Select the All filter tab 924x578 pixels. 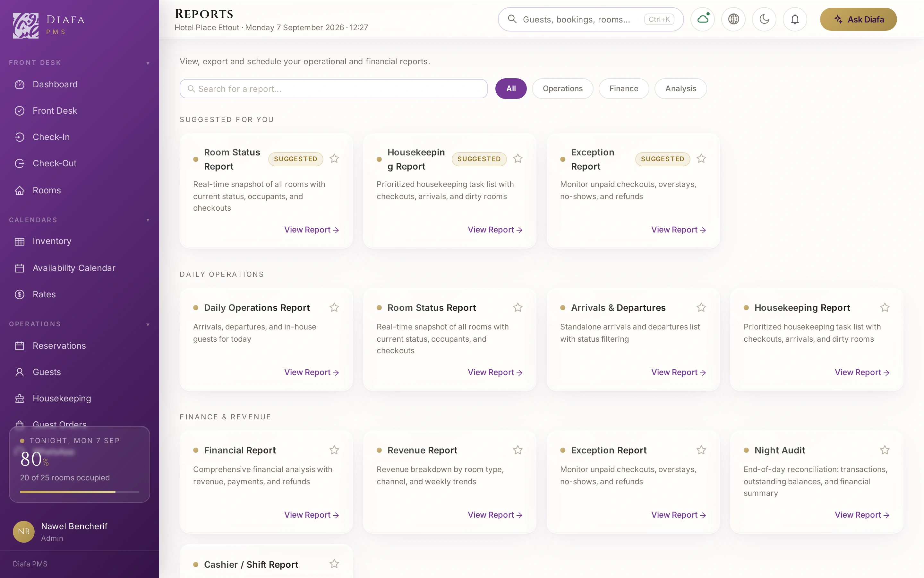511,89
